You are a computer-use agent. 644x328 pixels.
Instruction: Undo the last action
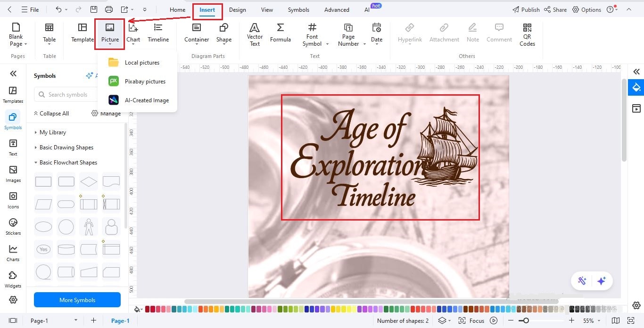pyautogui.click(x=58, y=9)
